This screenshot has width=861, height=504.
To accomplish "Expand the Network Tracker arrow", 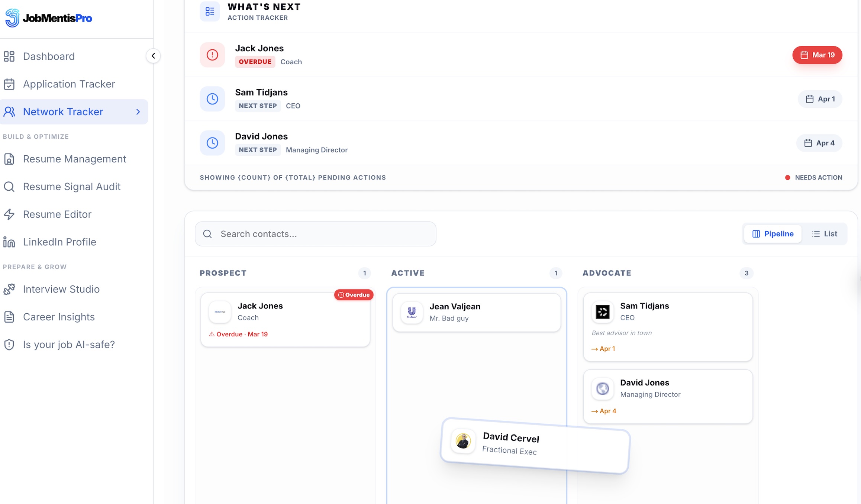I will (138, 112).
